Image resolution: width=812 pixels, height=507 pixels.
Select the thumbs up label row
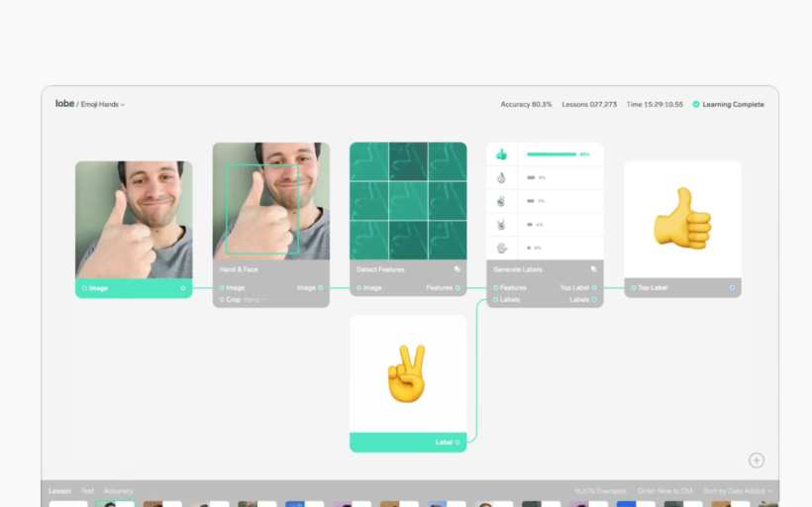click(545, 154)
